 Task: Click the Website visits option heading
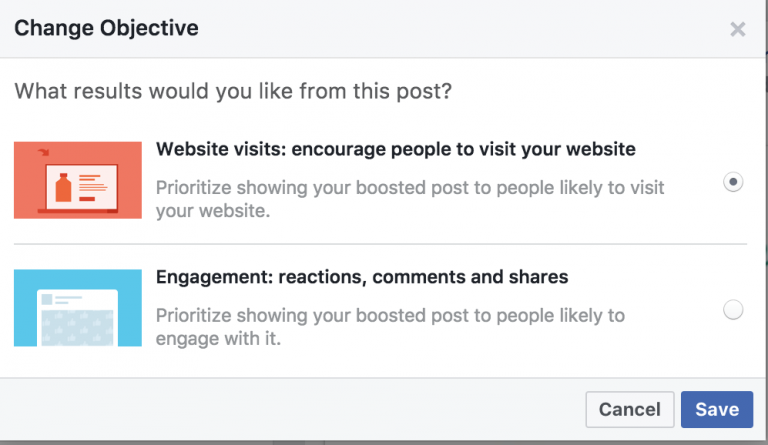[395, 150]
